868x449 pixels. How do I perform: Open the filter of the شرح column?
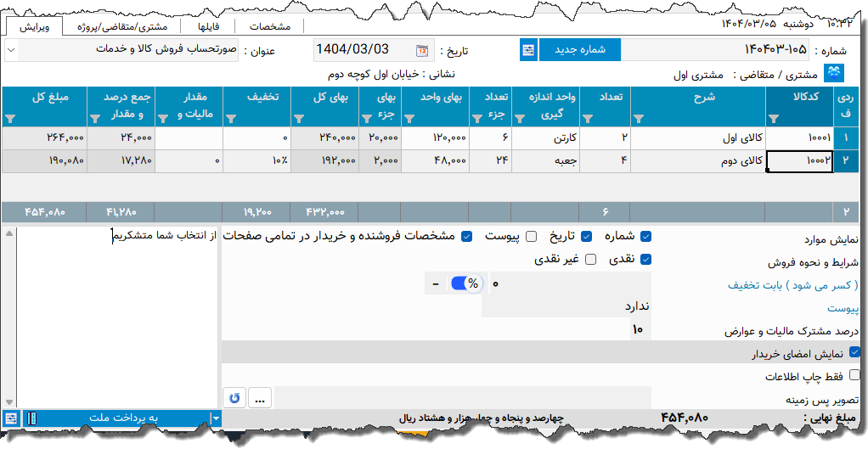tap(639, 118)
